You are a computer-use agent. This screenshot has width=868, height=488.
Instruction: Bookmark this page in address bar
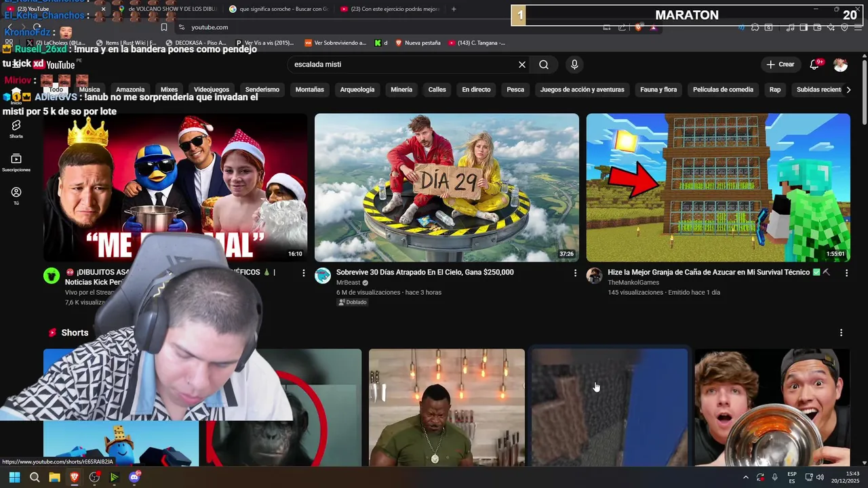[163, 27]
